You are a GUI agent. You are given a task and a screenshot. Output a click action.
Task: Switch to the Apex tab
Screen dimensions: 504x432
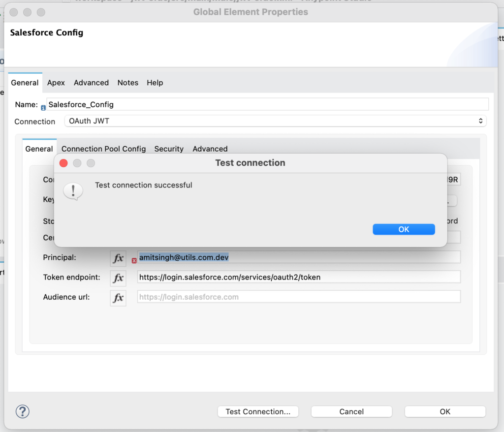click(56, 83)
